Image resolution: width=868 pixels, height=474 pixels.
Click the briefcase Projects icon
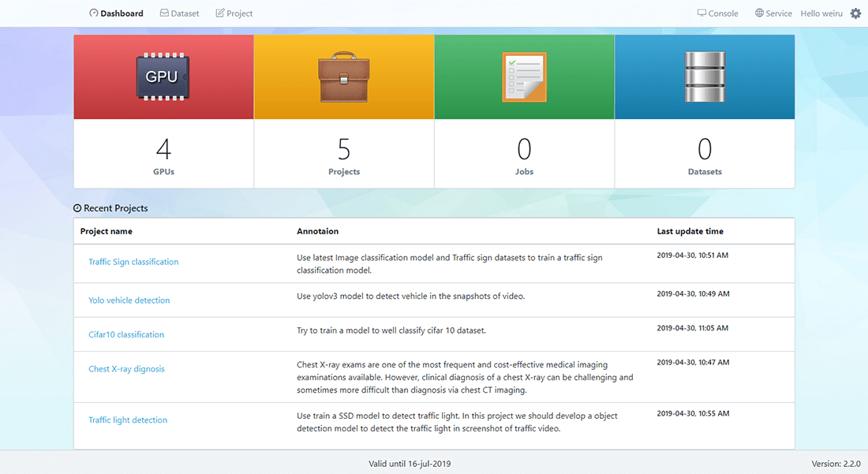(344, 77)
